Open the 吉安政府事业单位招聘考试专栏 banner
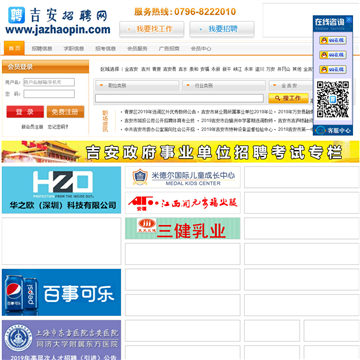 [180, 152]
